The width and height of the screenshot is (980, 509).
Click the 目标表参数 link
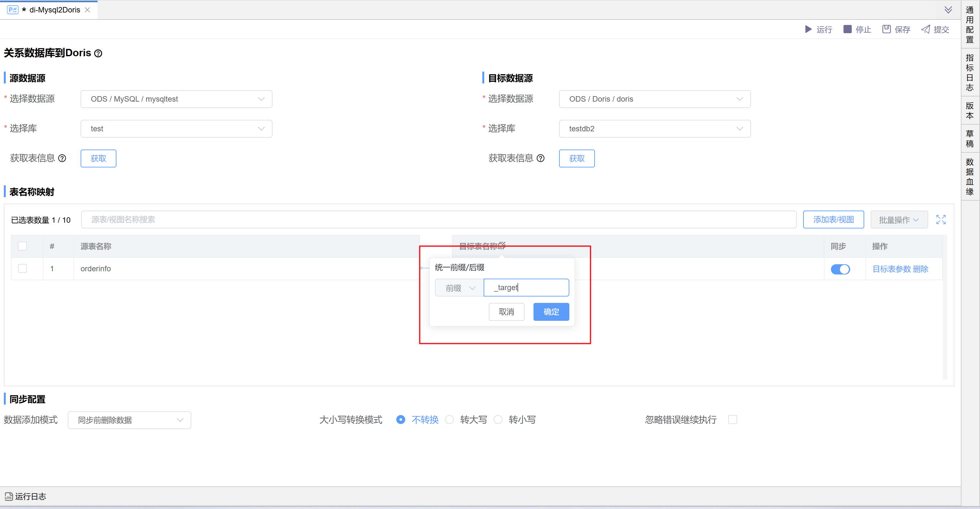891,269
